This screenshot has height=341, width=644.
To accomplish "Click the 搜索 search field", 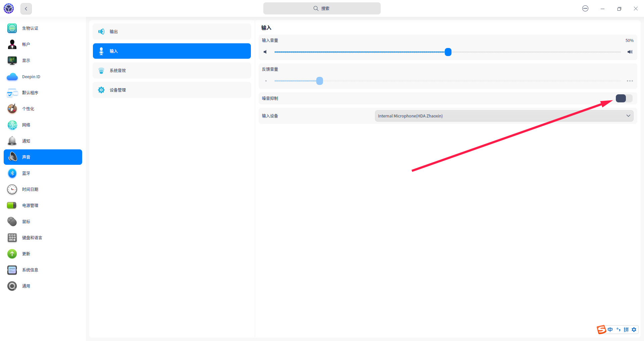I will tap(322, 8).
